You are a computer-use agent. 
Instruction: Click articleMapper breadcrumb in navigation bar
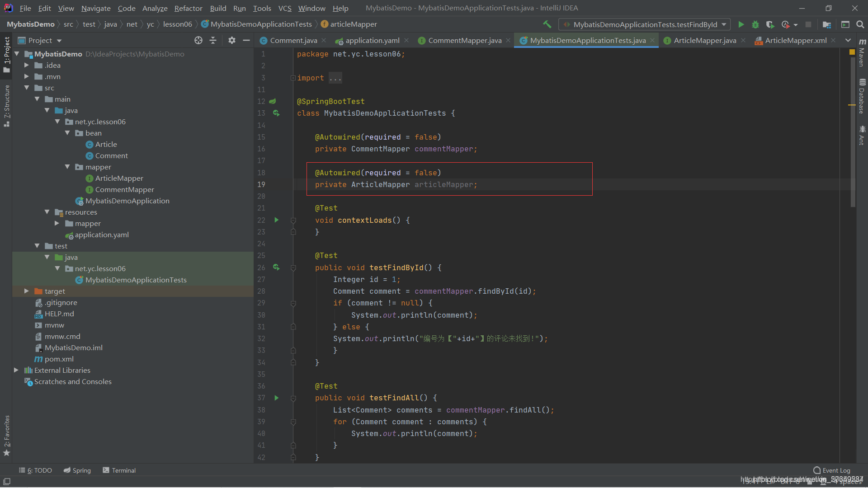click(x=349, y=24)
